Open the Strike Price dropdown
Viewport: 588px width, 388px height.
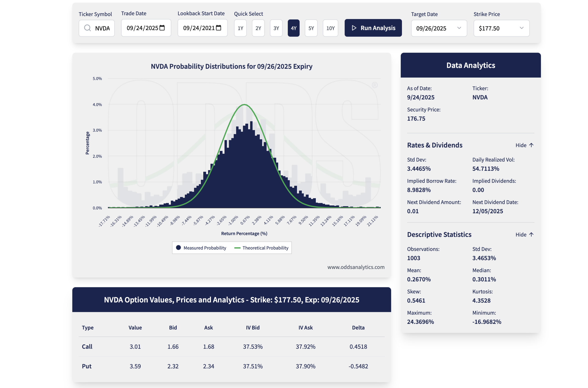(x=501, y=28)
